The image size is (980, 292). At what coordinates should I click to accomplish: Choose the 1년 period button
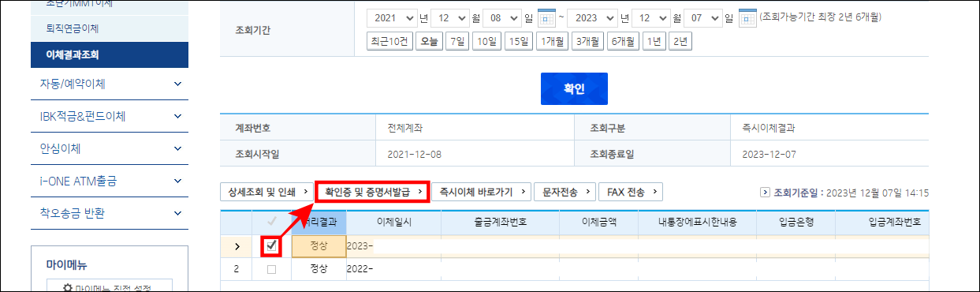coord(654,42)
